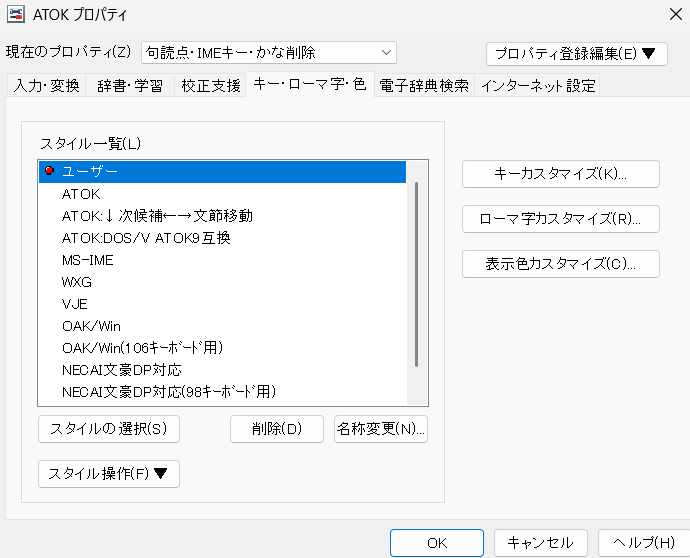The width and height of the screenshot is (690, 558).
Task: Click the キャンセル button
Action: [x=541, y=543]
